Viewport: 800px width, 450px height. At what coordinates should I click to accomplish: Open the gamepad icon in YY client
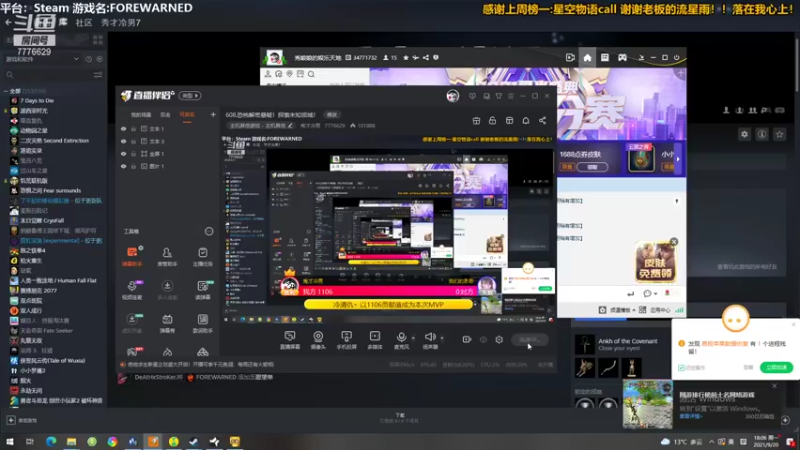click(622, 58)
